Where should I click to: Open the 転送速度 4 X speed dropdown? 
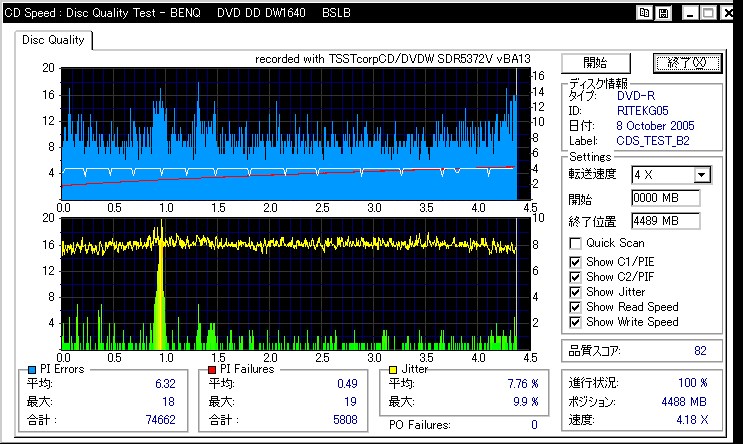702,175
